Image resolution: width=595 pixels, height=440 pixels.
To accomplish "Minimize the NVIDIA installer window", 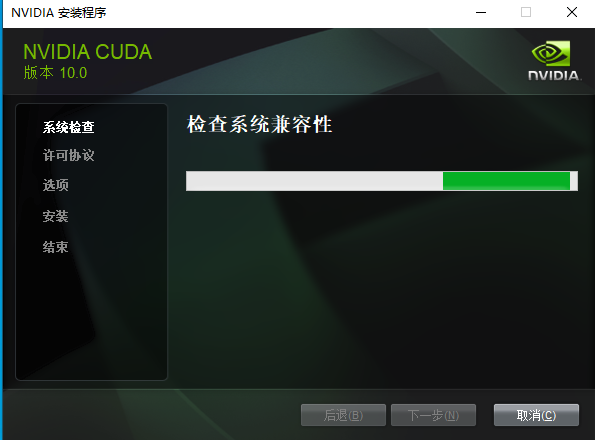I will point(481,12).
